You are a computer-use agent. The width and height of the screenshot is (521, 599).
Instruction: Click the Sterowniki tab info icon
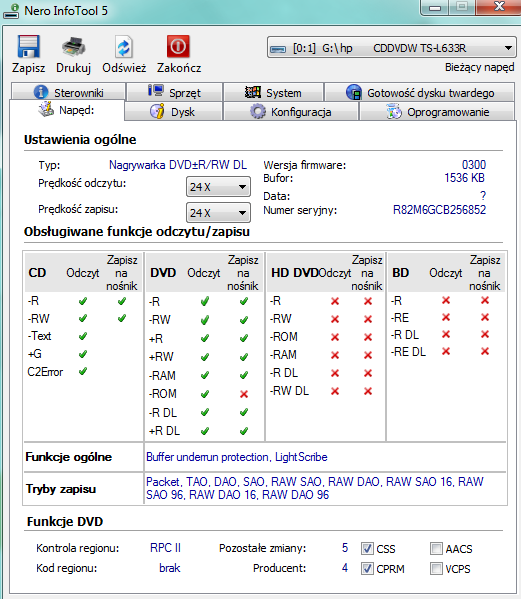pyautogui.click(x=41, y=92)
